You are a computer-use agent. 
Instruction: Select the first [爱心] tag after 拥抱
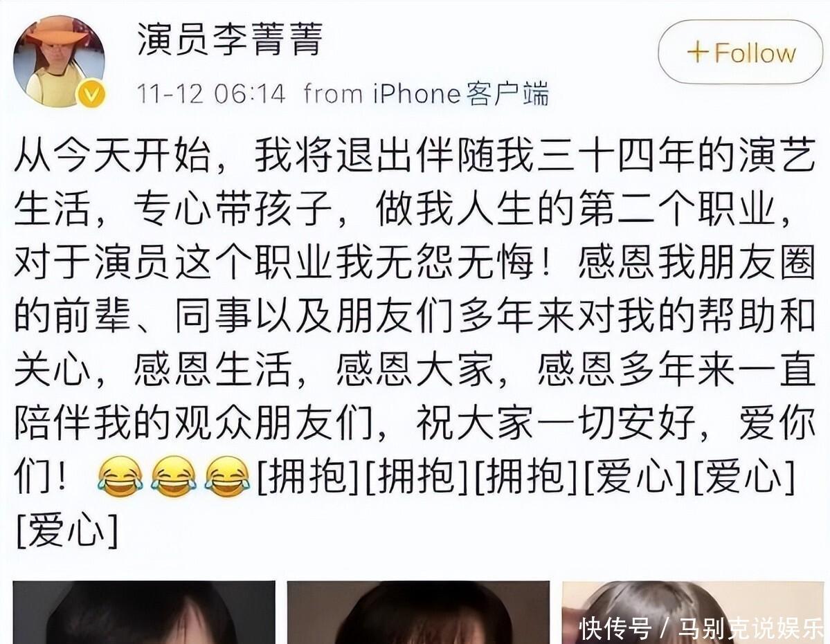pos(635,477)
